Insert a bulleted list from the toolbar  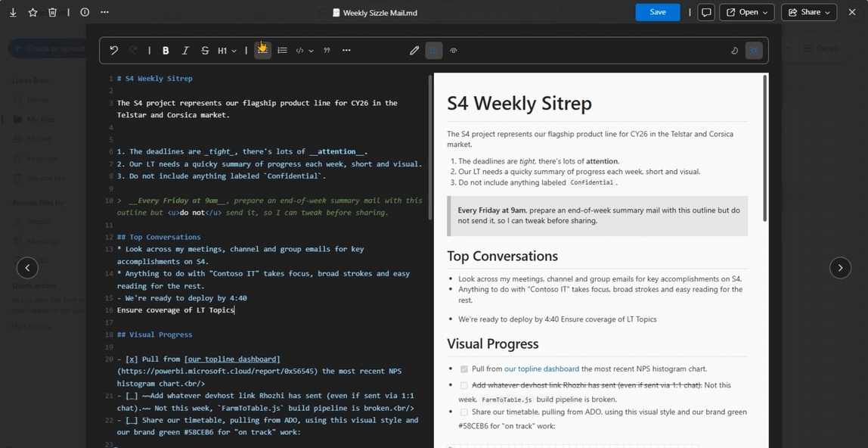(x=282, y=51)
